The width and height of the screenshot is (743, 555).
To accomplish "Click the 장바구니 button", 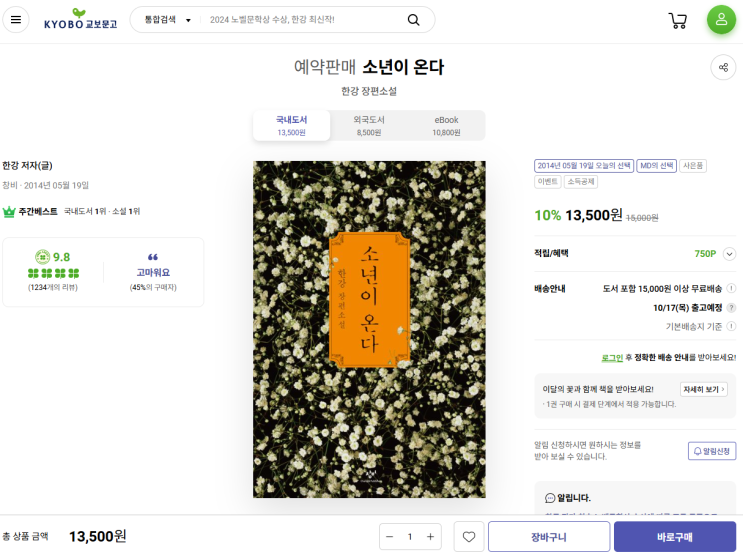I will (x=549, y=537).
